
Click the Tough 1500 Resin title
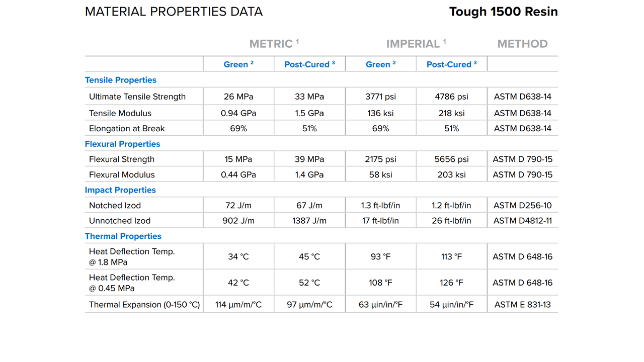pos(503,12)
